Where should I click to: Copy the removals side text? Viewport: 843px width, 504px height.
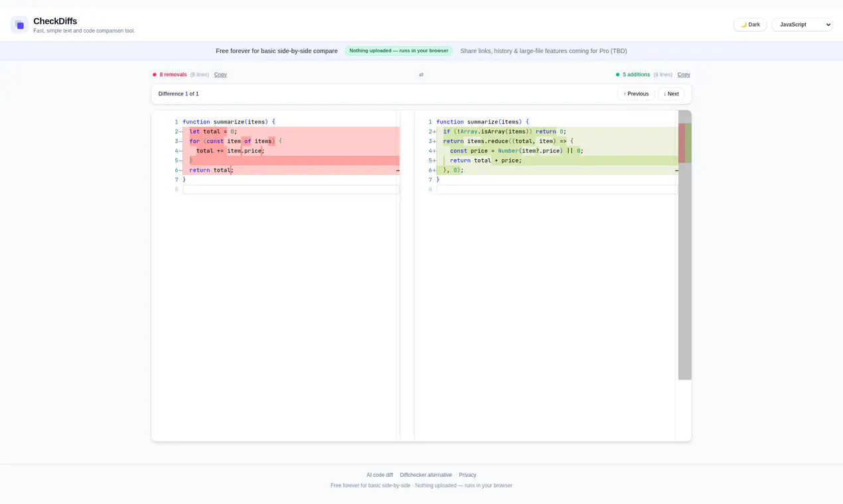pos(220,75)
